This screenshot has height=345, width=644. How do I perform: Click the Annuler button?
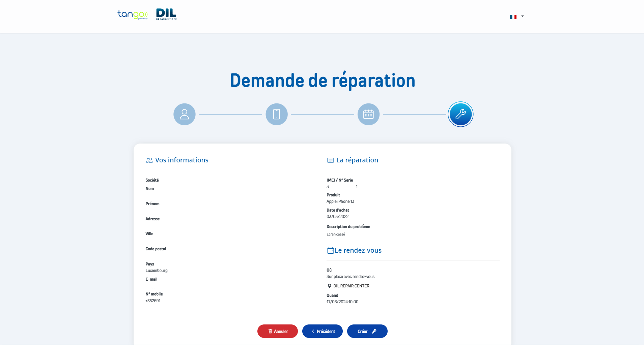(278, 331)
